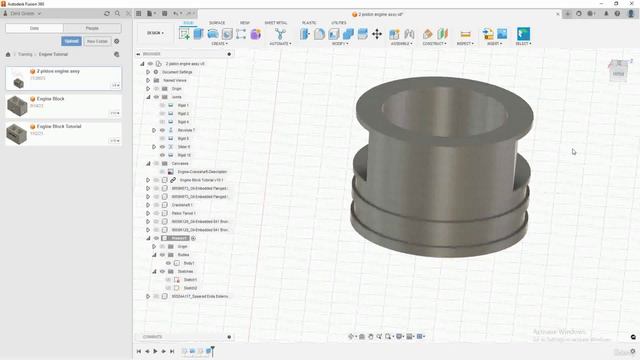Open the MODIFY dropdown menu
640x360 pixels.
point(340,44)
